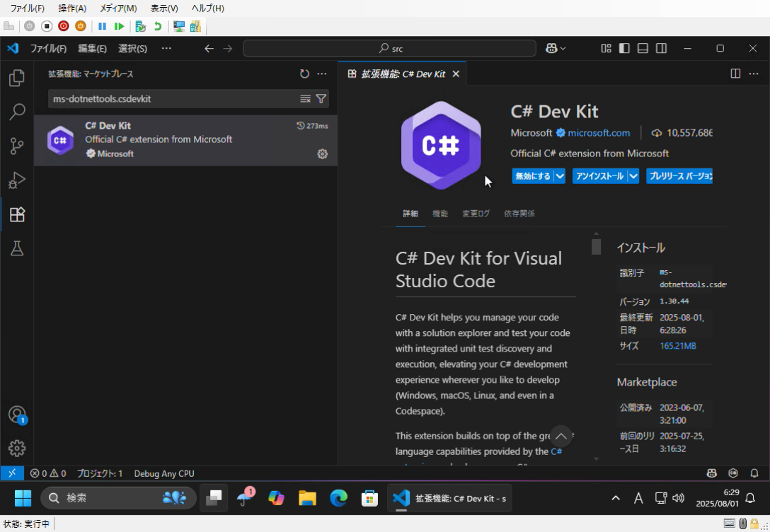This screenshot has width=770, height=532.
Task: Open Microsoft Edge from taskbar
Action: pyautogui.click(x=338, y=498)
